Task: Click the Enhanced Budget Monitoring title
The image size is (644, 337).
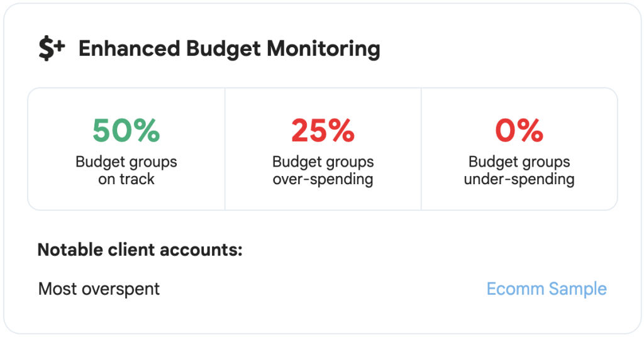Action: click(x=229, y=49)
